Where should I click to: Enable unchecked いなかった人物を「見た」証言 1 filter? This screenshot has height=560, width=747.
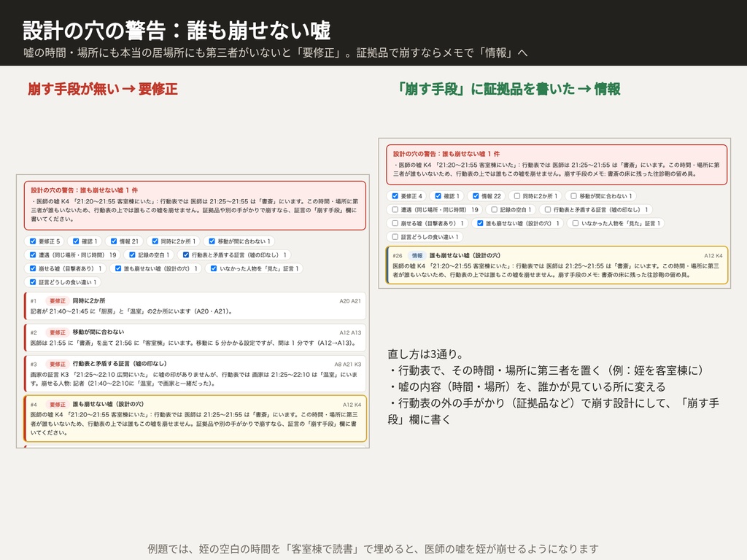(576, 223)
